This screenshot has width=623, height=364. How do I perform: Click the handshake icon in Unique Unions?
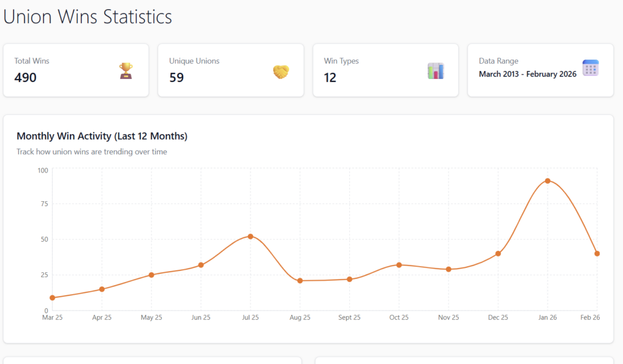(x=280, y=72)
